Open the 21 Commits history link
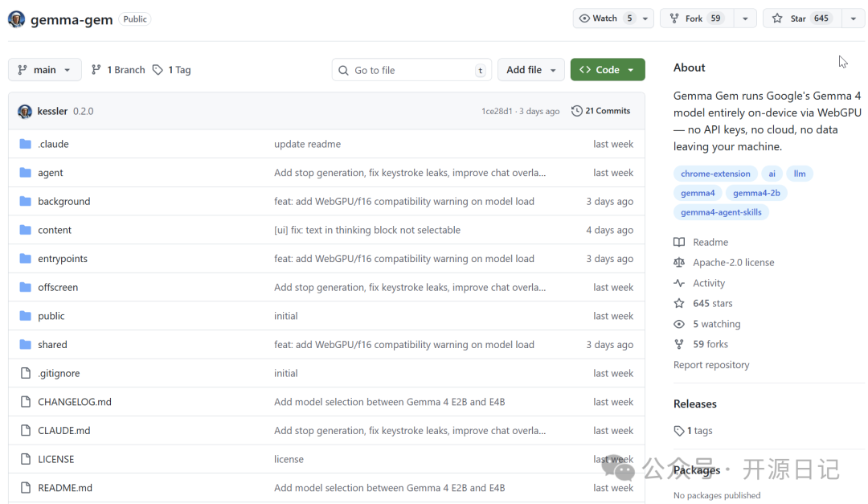The height and width of the screenshot is (504, 868). coord(600,111)
